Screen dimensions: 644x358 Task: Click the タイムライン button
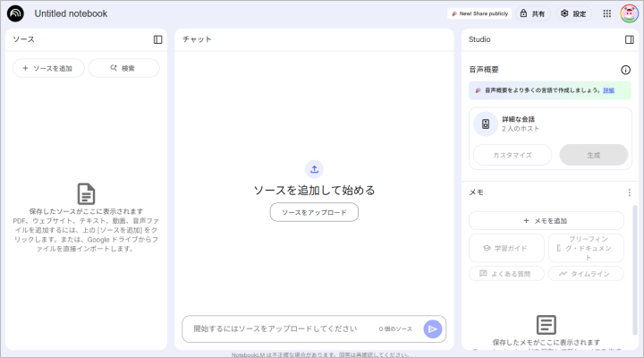(x=586, y=274)
